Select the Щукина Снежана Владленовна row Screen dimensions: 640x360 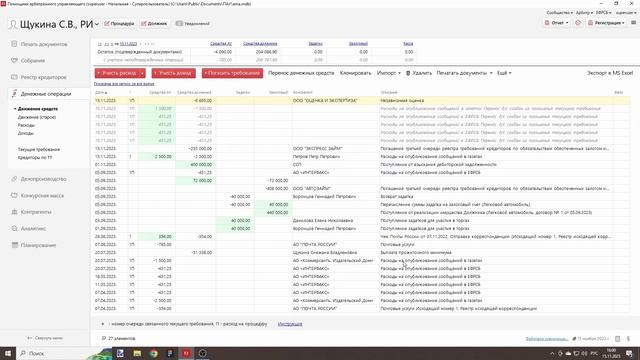(x=362, y=253)
